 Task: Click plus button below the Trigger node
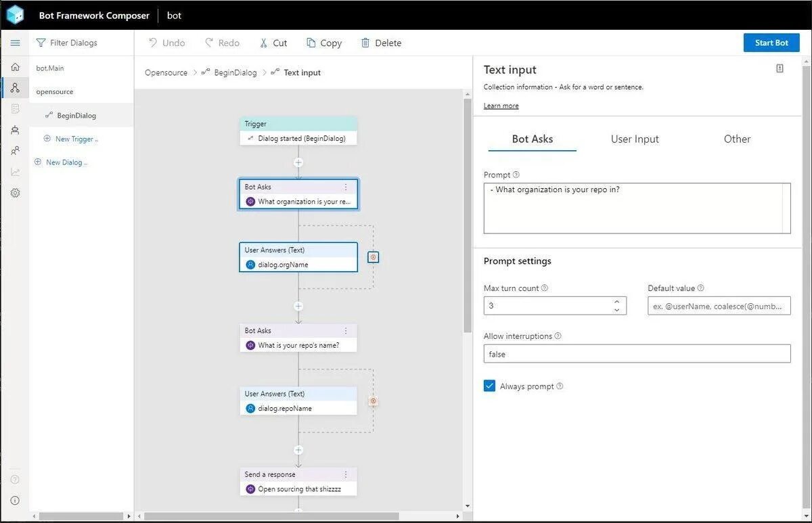pos(298,162)
